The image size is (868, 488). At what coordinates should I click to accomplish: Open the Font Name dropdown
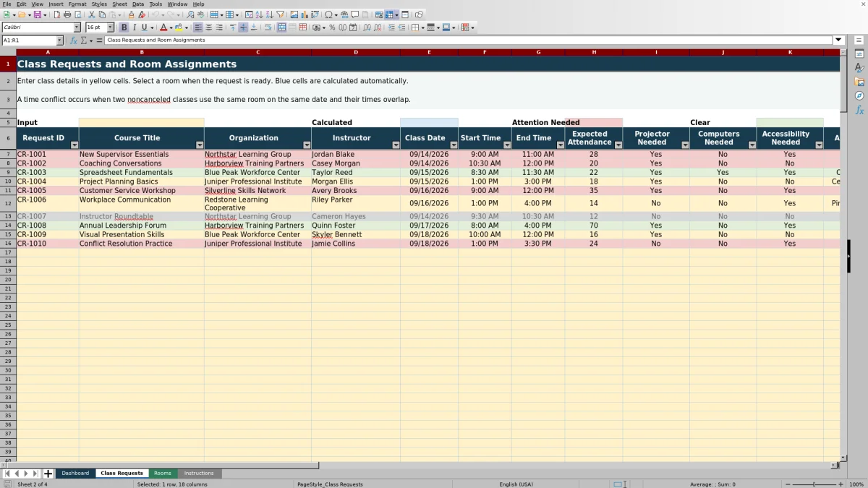click(x=77, y=27)
